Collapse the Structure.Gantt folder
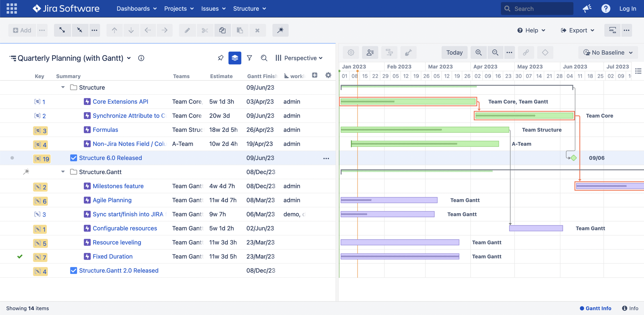The width and height of the screenshot is (644, 315). click(x=63, y=172)
